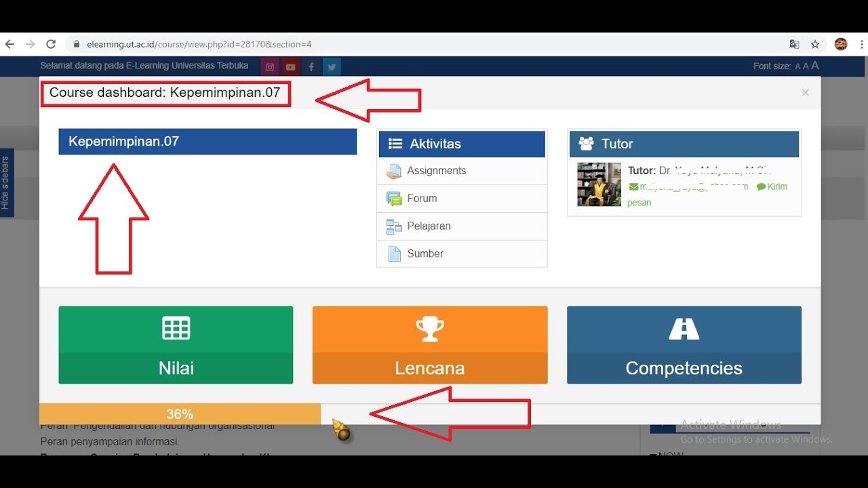Select the largest font size A
The height and width of the screenshot is (488, 868).
point(815,66)
